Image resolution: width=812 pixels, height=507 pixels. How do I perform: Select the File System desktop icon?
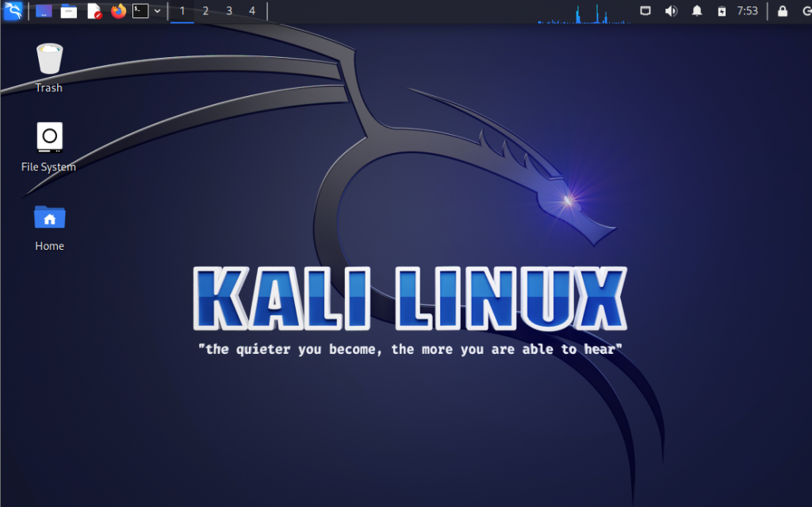(48, 148)
